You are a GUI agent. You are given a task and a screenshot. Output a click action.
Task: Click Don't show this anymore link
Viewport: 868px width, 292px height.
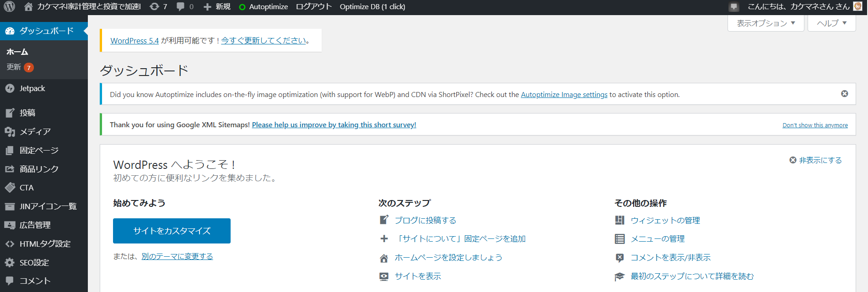[x=815, y=125]
